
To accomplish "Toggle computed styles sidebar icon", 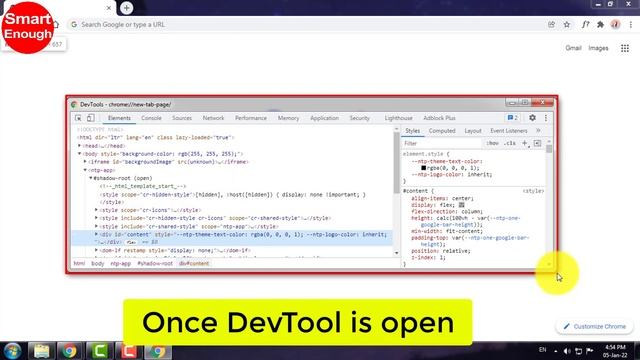I will (x=537, y=143).
